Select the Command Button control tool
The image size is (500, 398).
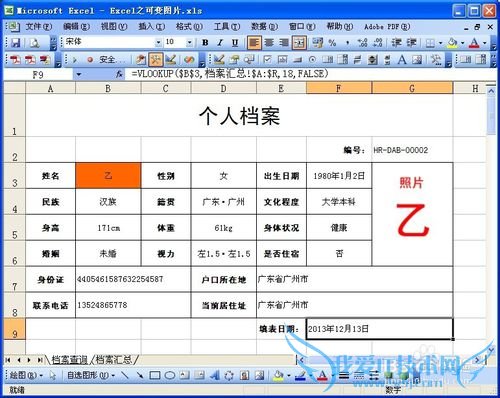[x=297, y=60]
